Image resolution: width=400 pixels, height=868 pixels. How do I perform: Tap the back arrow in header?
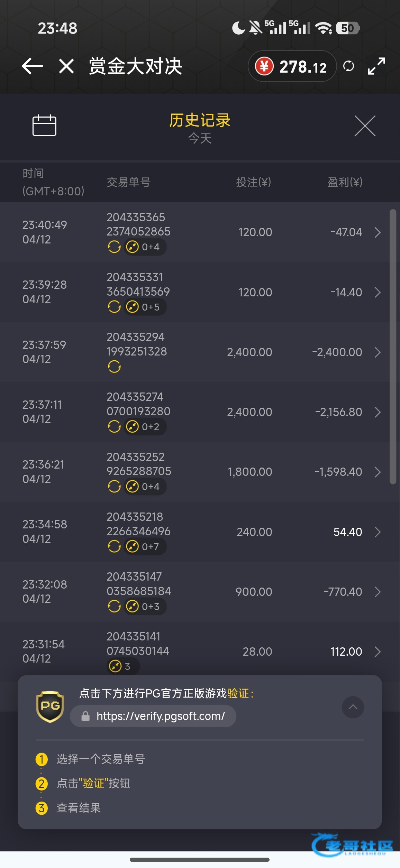pyautogui.click(x=32, y=66)
